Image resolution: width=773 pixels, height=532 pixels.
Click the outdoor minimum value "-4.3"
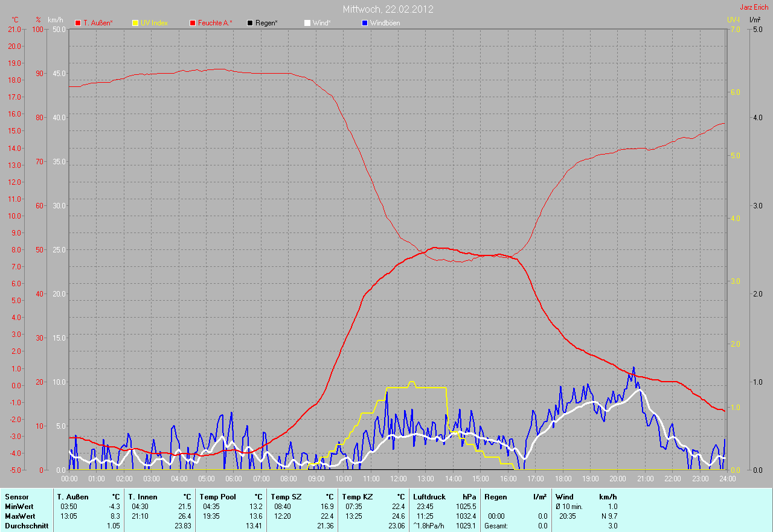tap(114, 507)
